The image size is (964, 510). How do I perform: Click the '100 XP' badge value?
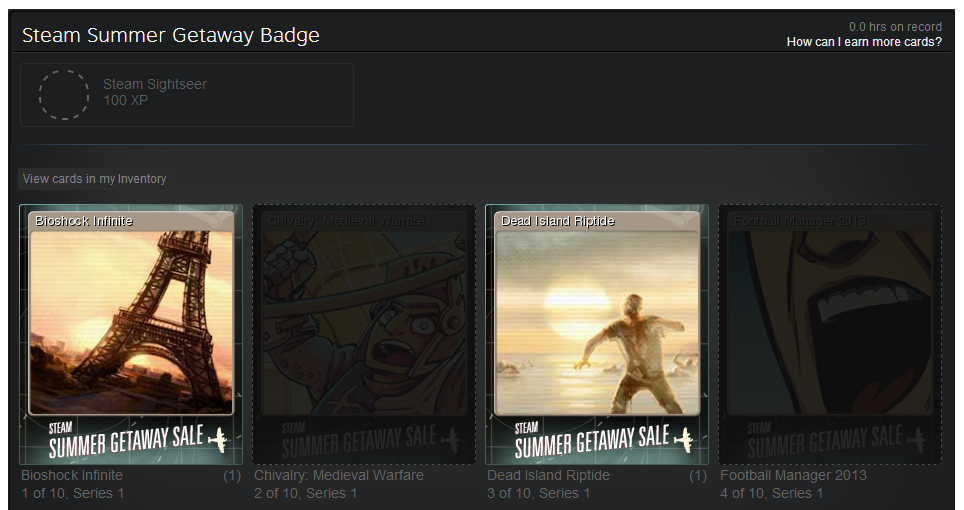[125, 100]
